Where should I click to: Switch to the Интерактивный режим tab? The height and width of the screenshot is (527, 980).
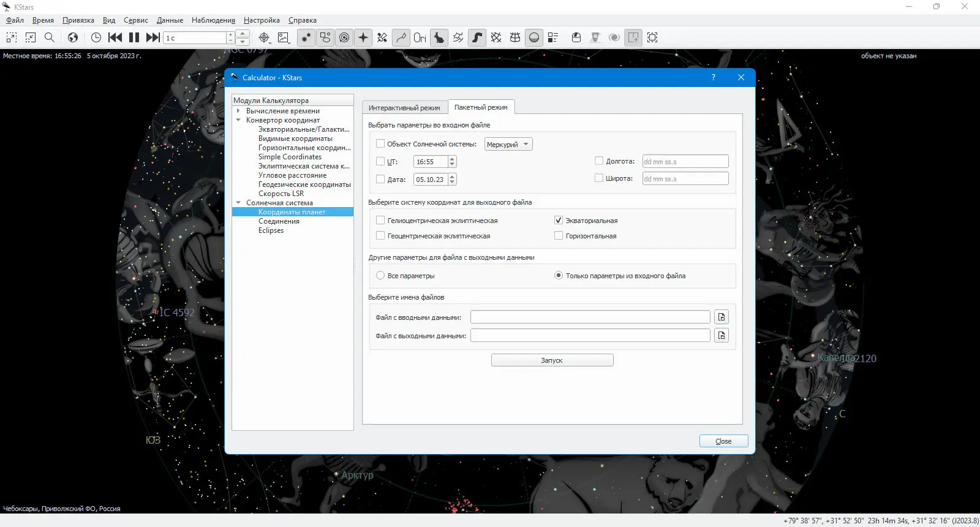point(404,107)
